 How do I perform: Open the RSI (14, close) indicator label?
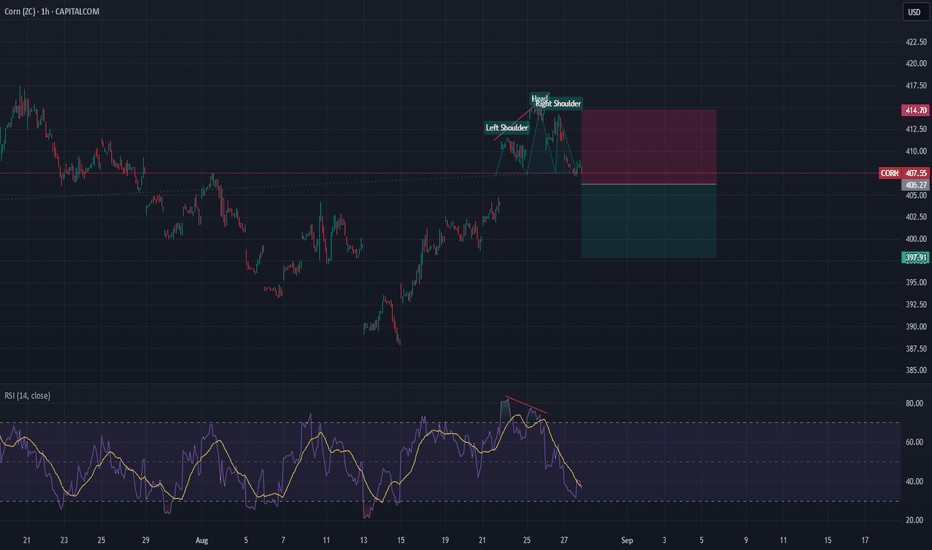(x=26, y=396)
